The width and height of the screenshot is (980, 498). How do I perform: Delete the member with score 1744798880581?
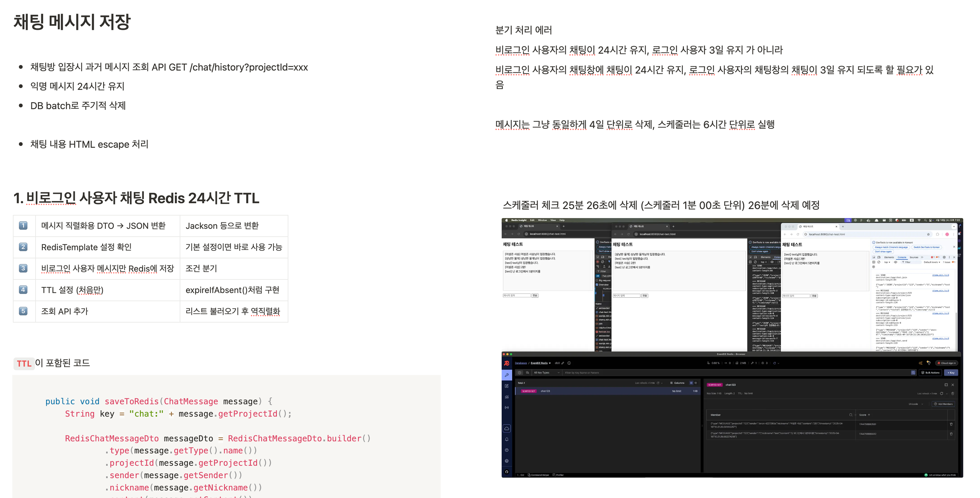tap(951, 424)
